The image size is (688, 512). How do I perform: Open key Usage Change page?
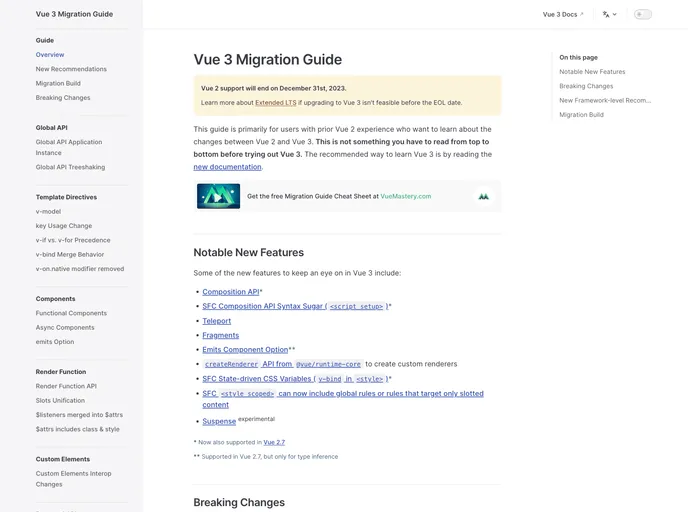coord(64,226)
